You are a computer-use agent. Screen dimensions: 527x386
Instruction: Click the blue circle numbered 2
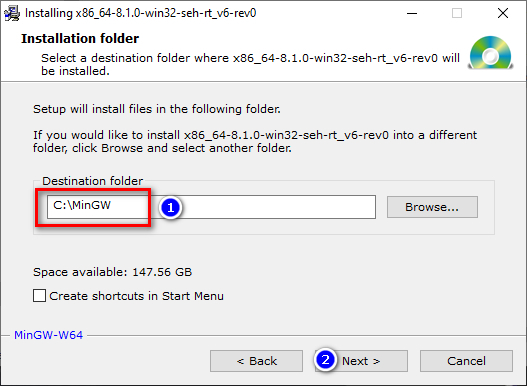coord(325,360)
